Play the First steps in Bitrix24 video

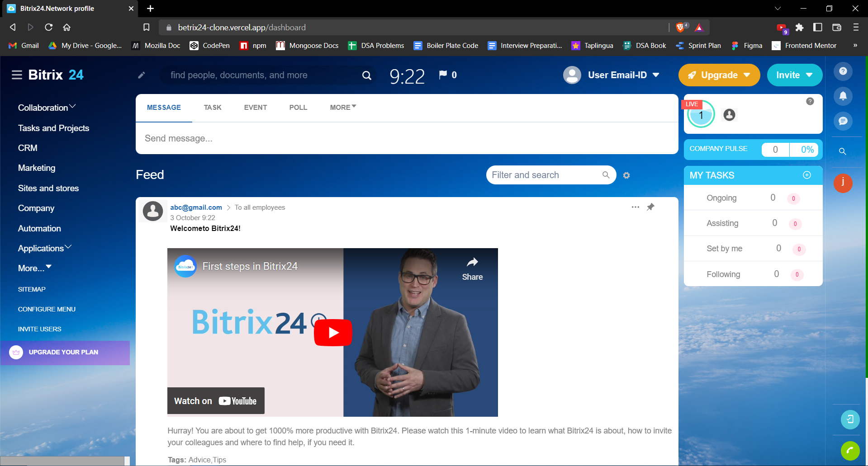pyautogui.click(x=333, y=333)
